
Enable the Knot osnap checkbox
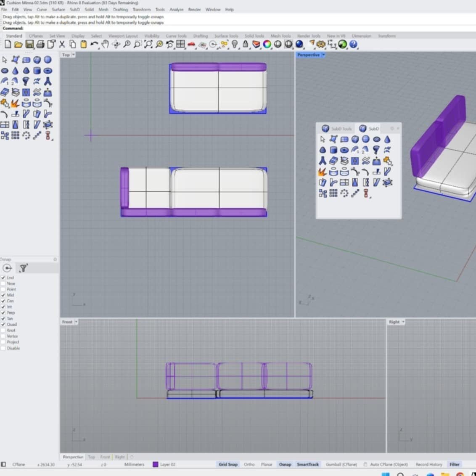(x=3, y=330)
